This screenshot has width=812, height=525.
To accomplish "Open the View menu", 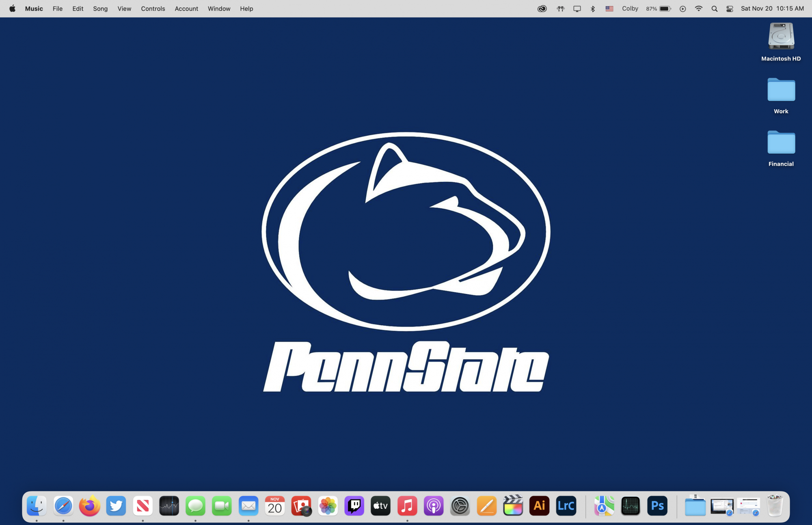I will pos(124,9).
